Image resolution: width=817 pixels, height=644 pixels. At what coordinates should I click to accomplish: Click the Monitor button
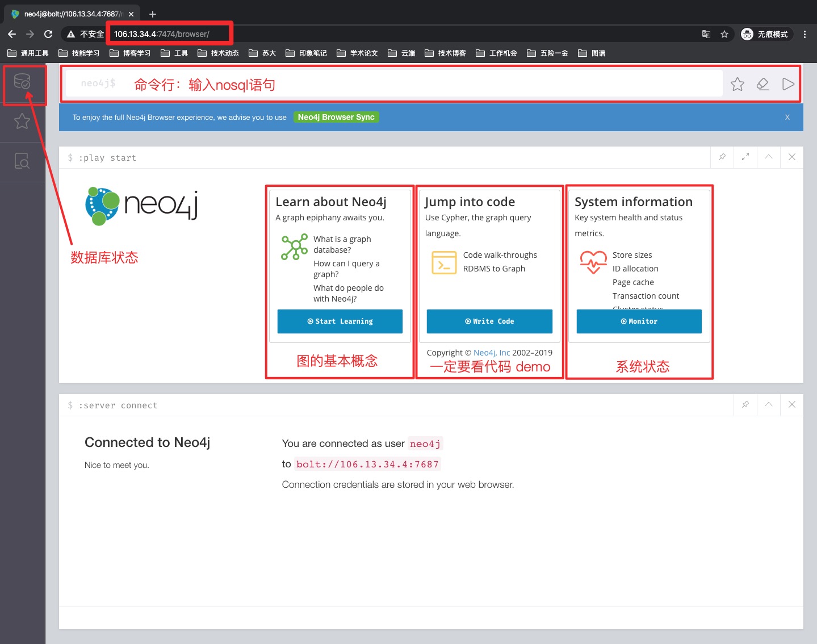[639, 321]
